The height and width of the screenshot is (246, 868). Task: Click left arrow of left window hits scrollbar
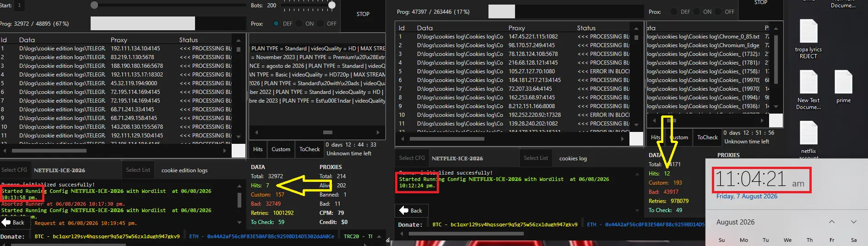click(x=256, y=132)
